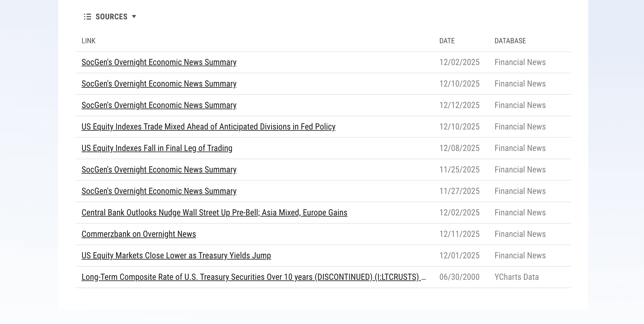Screen dimensions: 644x324
Task: Open Central Bank Outlooks Nudge Wall Street link
Action: (214, 213)
